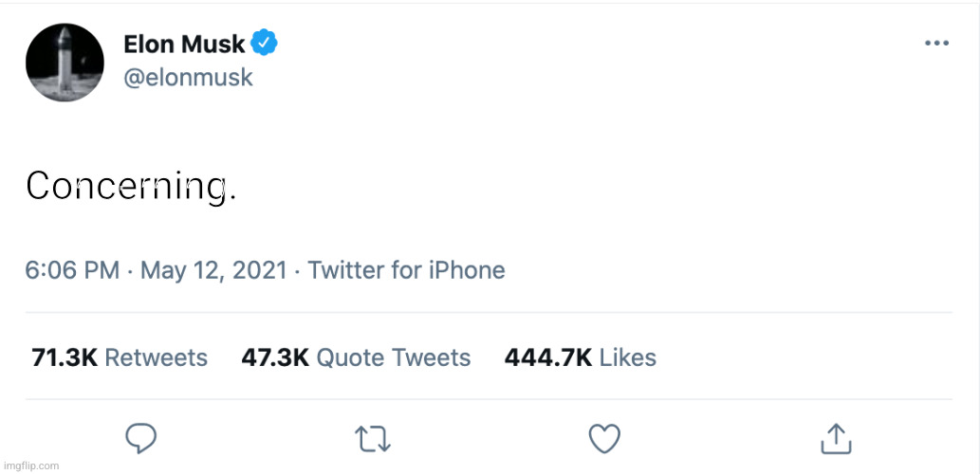
Task: Click the word Likes
Action: pyautogui.click(x=628, y=357)
